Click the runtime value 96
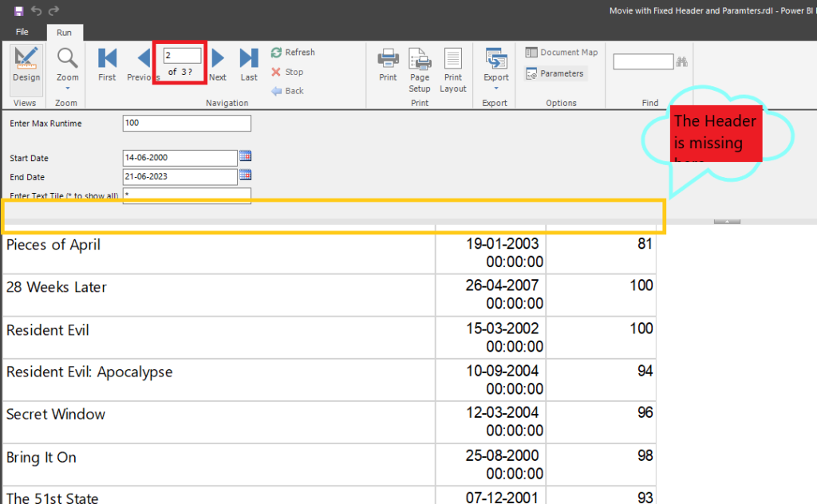The image size is (817, 504). pos(645,413)
